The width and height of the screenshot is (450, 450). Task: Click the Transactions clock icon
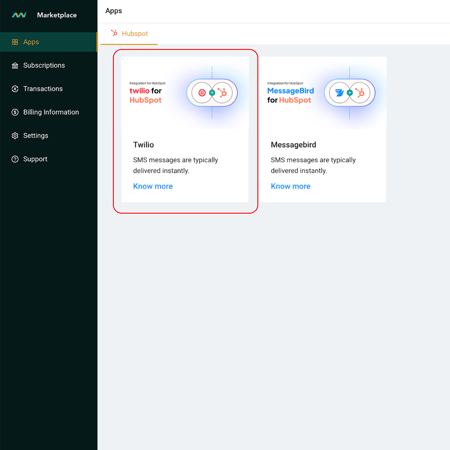click(x=15, y=89)
